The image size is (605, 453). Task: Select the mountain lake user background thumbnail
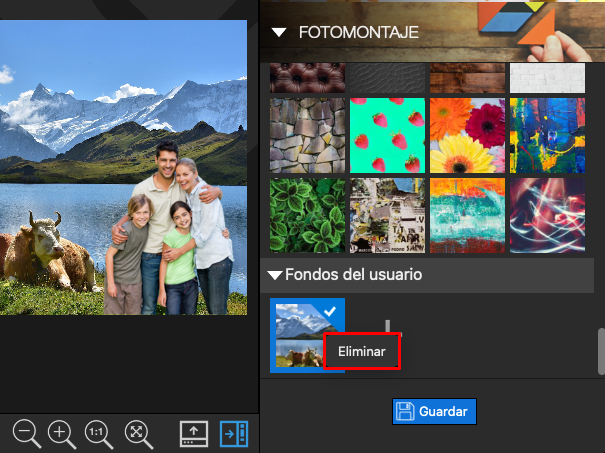(x=307, y=335)
